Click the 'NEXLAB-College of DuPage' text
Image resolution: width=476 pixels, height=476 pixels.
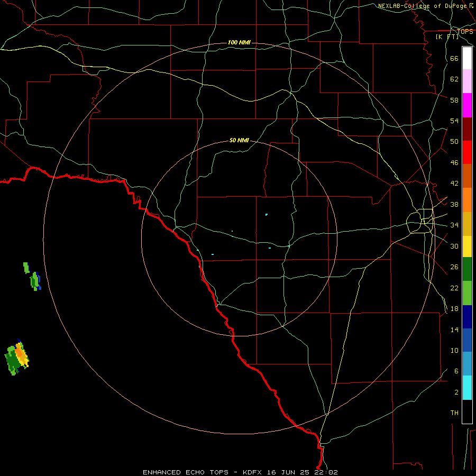tap(423, 6)
